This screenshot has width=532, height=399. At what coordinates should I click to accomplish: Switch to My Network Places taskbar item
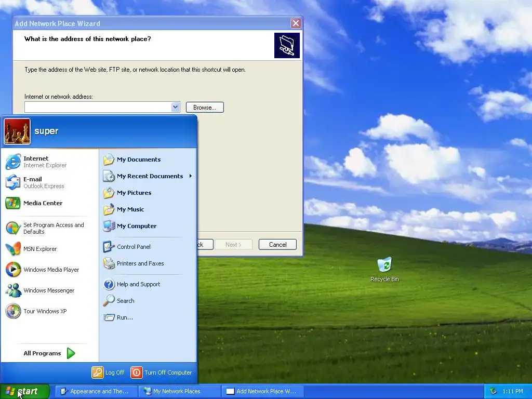(x=180, y=391)
